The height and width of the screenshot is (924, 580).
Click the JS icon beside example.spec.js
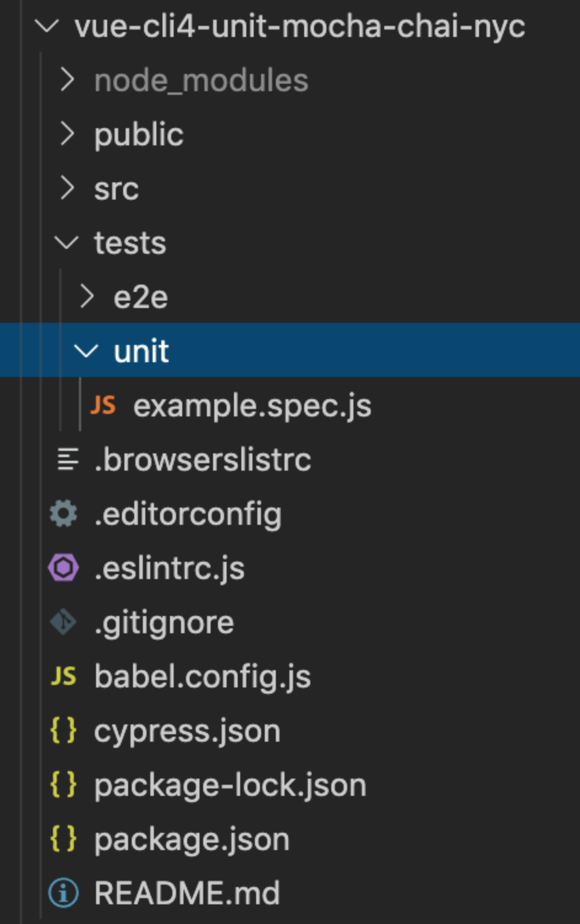(103, 405)
